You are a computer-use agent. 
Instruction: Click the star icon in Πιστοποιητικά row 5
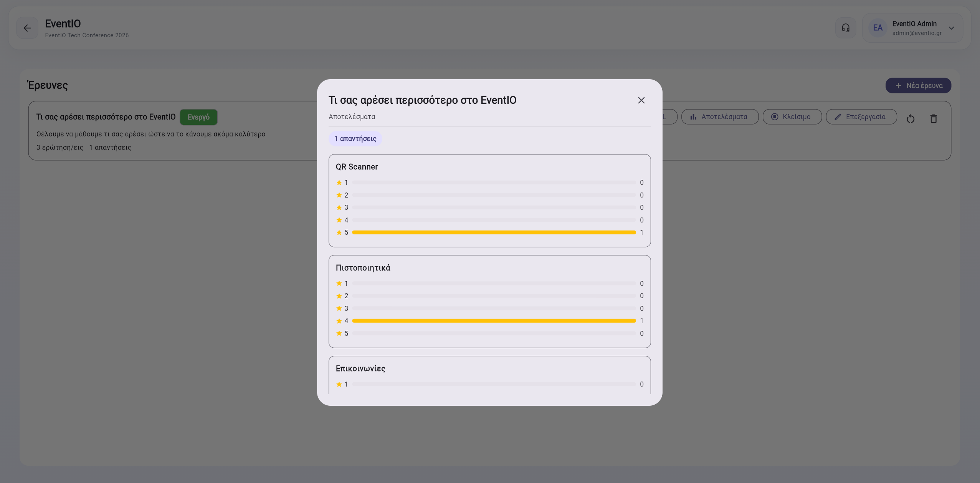[x=339, y=334]
